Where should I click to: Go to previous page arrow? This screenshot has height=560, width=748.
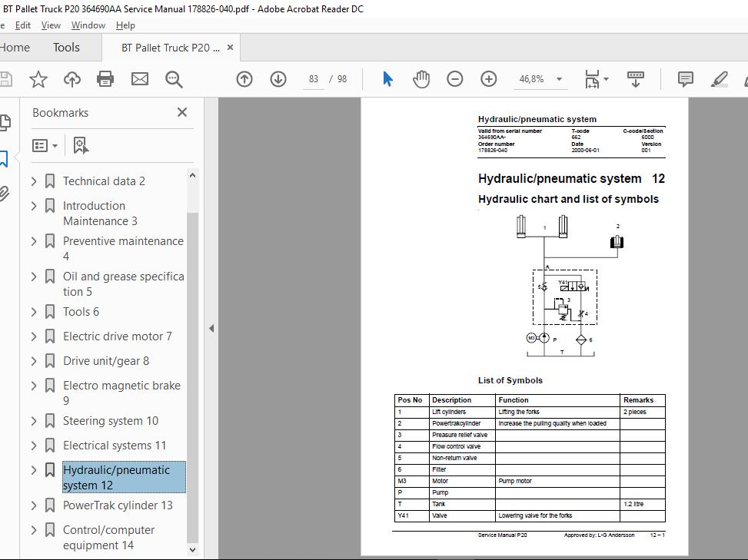[x=244, y=79]
